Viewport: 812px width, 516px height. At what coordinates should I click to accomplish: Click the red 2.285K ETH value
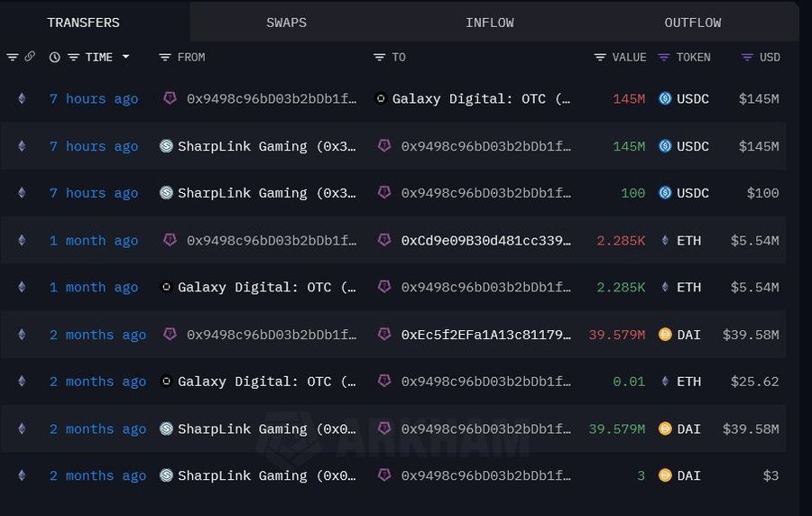coord(621,241)
